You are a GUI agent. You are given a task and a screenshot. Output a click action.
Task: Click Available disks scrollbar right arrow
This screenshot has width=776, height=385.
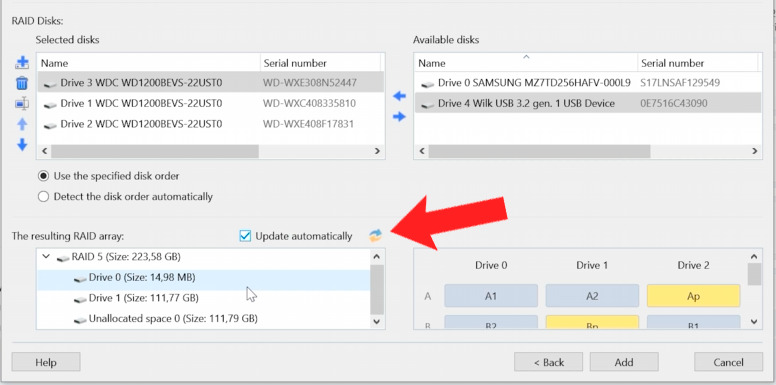(x=755, y=151)
